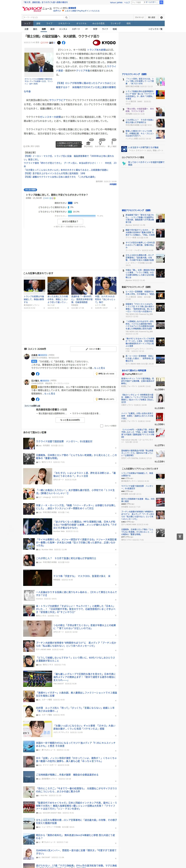Open 中国、カナダ人4人の死刑 thumbnail card
This screenshot has width=186, height=868.
[106, 293]
